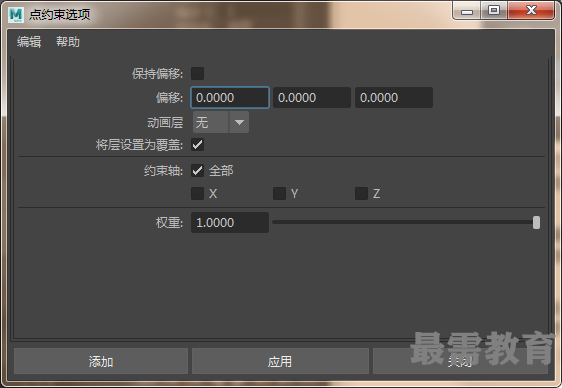Select the third 偏移 value field
The width and height of the screenshot is (562, 388).
(394, 97)
